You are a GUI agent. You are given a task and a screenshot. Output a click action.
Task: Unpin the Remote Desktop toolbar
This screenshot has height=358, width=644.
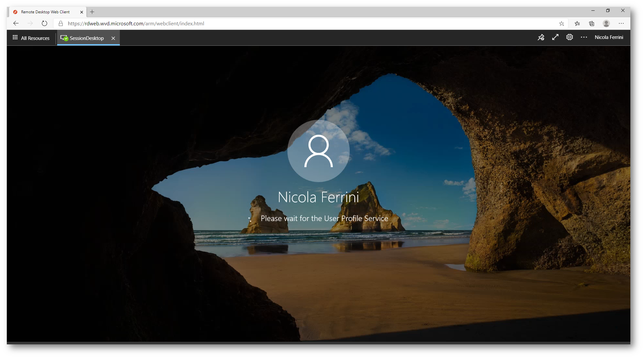[541, 37]
